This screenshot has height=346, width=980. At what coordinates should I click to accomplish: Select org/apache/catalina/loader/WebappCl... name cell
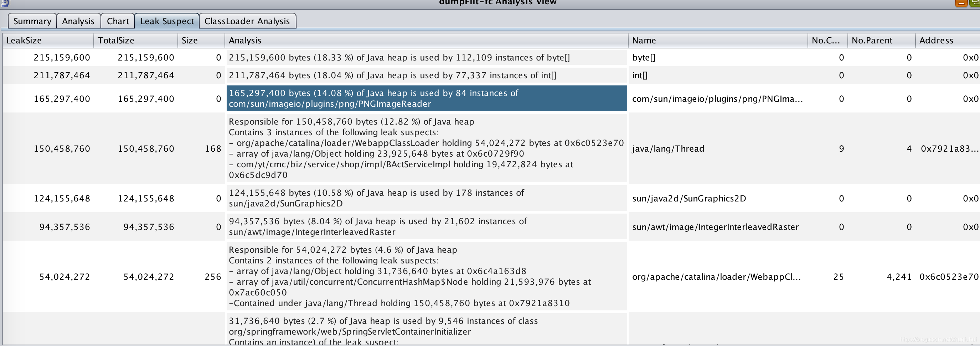point(718,277)
